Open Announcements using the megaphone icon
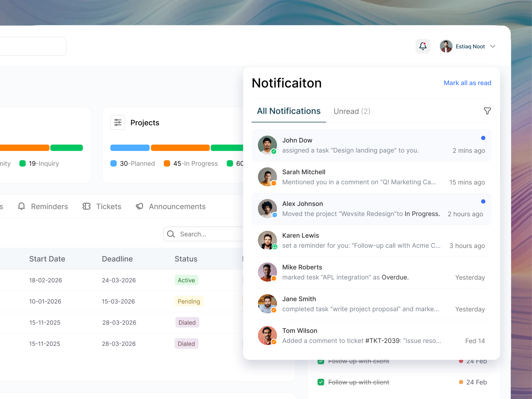 139,206
